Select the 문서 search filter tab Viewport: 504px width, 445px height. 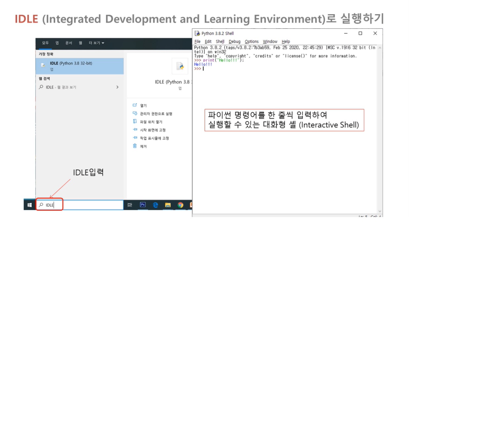coord(69,43)
